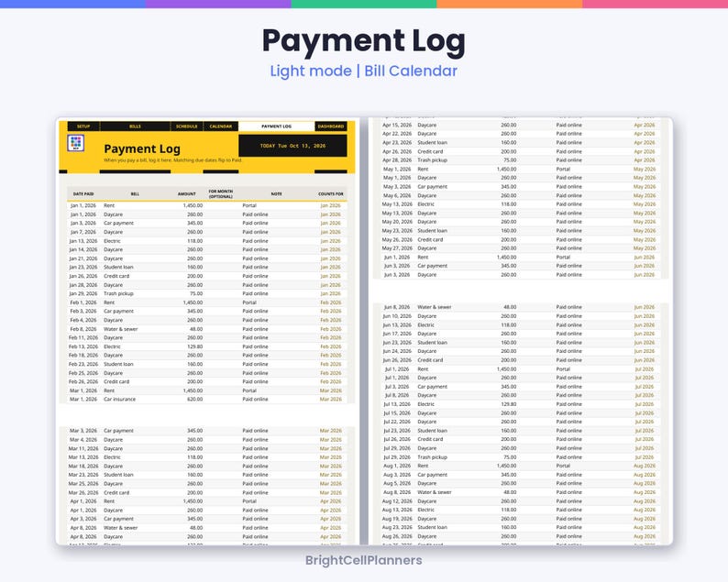Select Water & sewer in the Aug 8, 2026 row
728x582 pixels.
(435, 493)
